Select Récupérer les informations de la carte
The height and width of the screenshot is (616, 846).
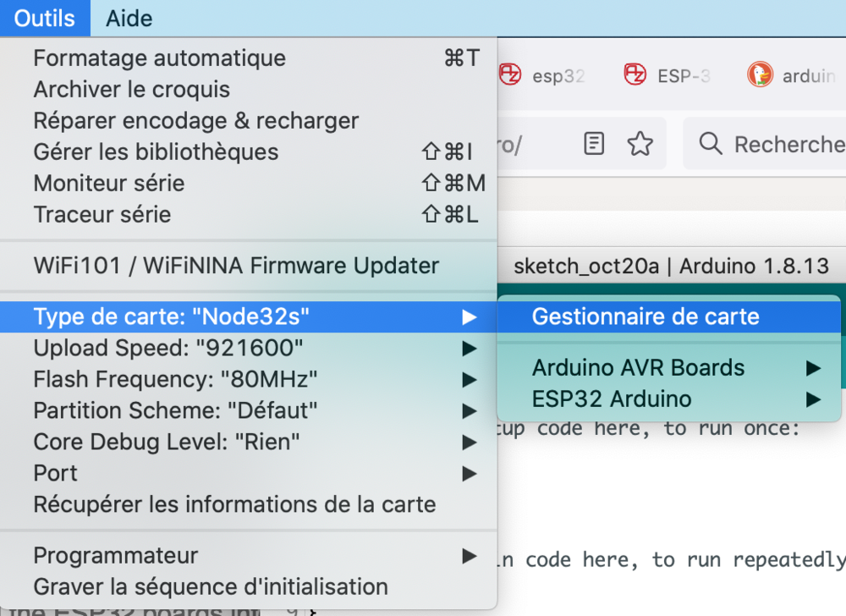248,504
